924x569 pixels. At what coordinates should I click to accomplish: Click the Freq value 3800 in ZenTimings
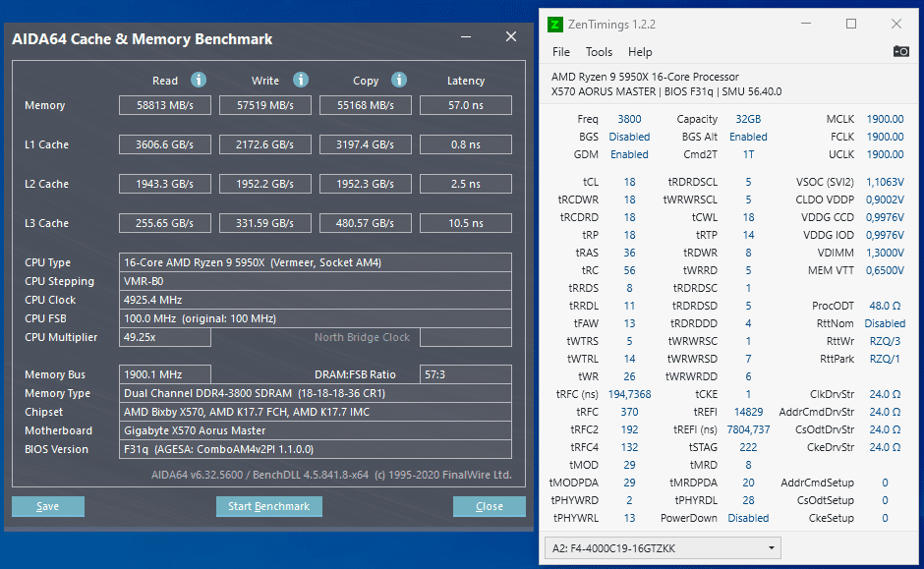tap(629, 119)
